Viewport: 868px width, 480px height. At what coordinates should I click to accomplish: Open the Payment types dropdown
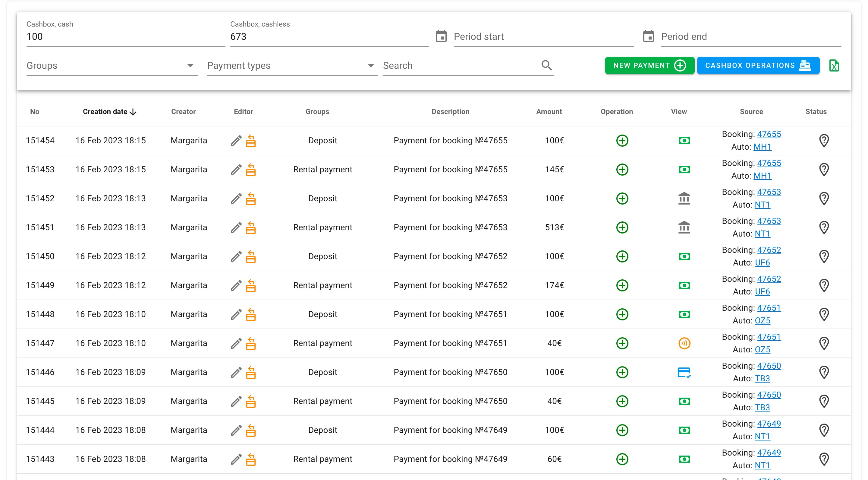[292, 65]
